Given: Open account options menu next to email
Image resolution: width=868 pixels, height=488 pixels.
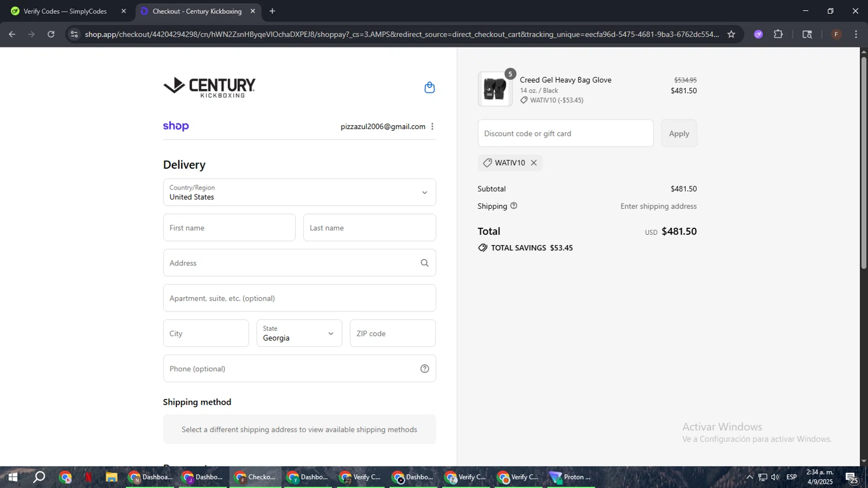Looking at the screenshot, I should (x=432, y=127).
